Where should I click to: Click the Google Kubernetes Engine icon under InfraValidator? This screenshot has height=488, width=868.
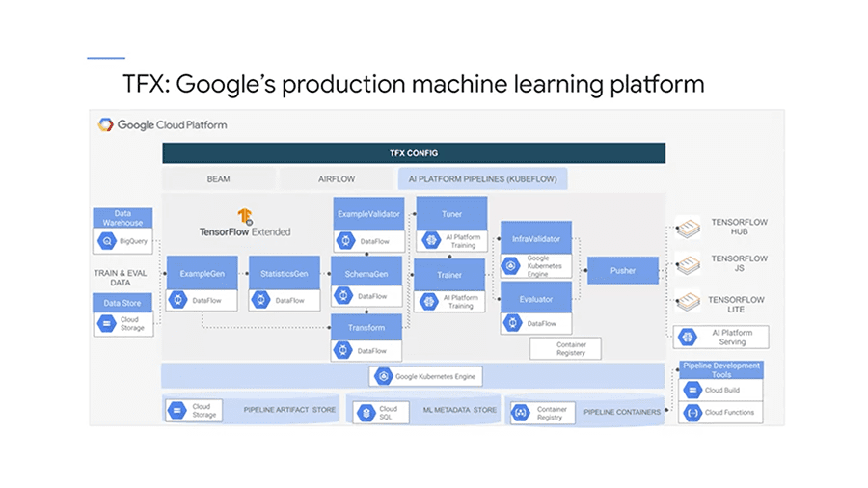pyautogui.click(x=511, y=265)
